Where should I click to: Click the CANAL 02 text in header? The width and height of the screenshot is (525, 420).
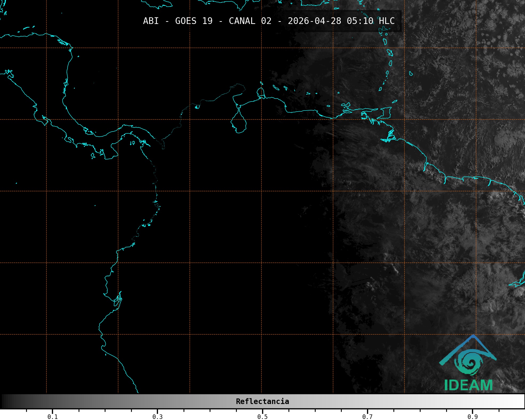(250, 21)
